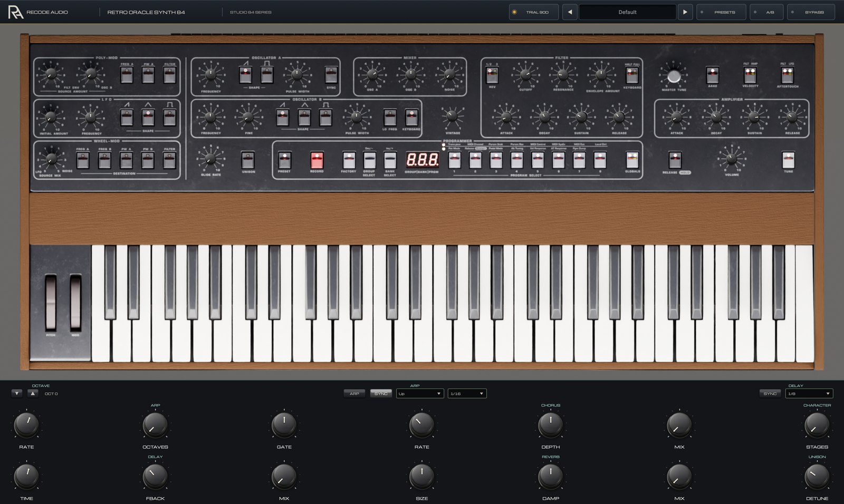This screenshot has width=844, height=504.
Task: Click the Group Select button
Action: (369, 160)
